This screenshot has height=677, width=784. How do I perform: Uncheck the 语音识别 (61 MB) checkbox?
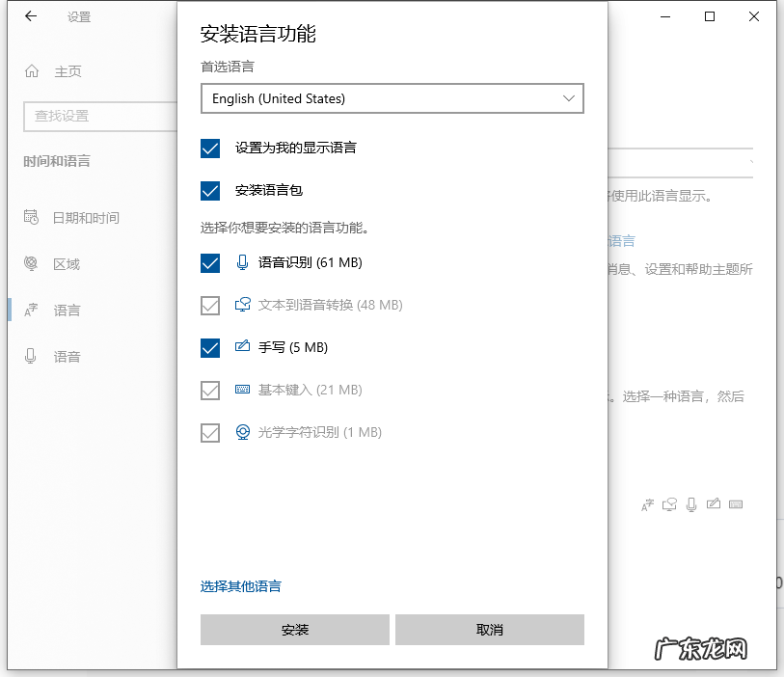click(210, 262)
